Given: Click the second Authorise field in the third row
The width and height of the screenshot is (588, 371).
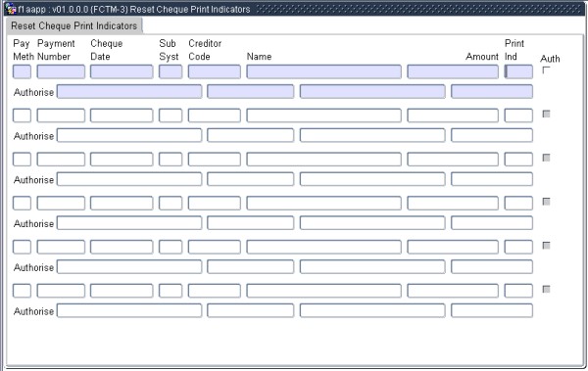Looking at the screenshot, I should tap(251, 179).
